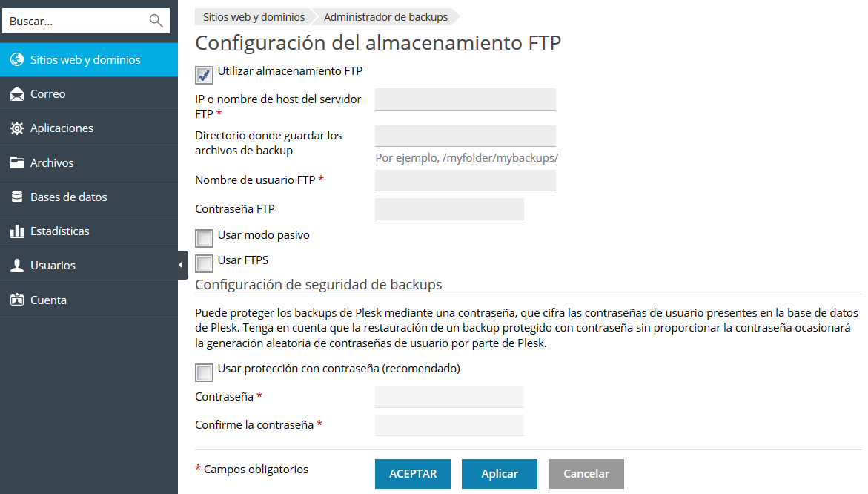The image size is (868, 494).
Task: Check the Usar FTPS option
Action: (x=204, y=263)
